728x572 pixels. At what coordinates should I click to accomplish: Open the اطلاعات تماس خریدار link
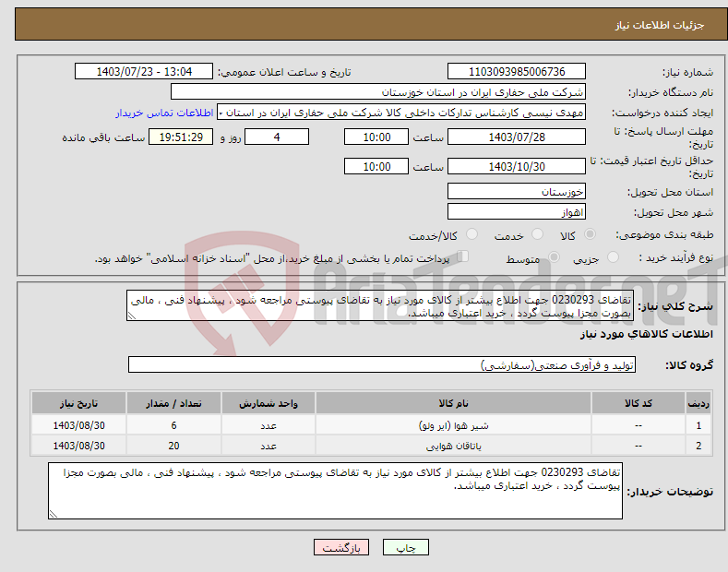point(164,113)
